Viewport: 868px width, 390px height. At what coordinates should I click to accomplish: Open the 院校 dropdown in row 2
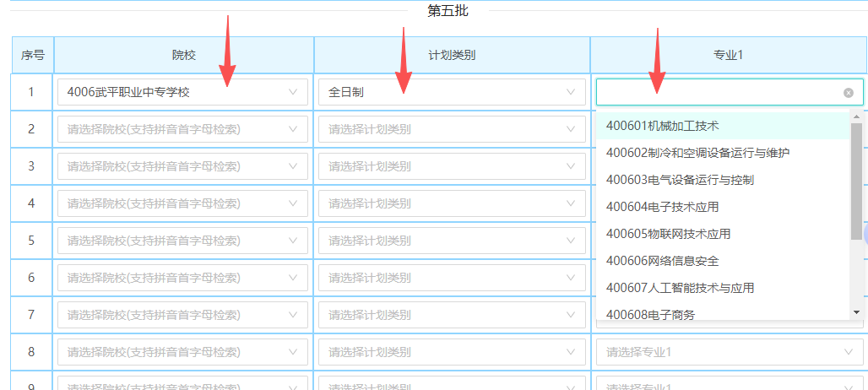pos(182,129)
